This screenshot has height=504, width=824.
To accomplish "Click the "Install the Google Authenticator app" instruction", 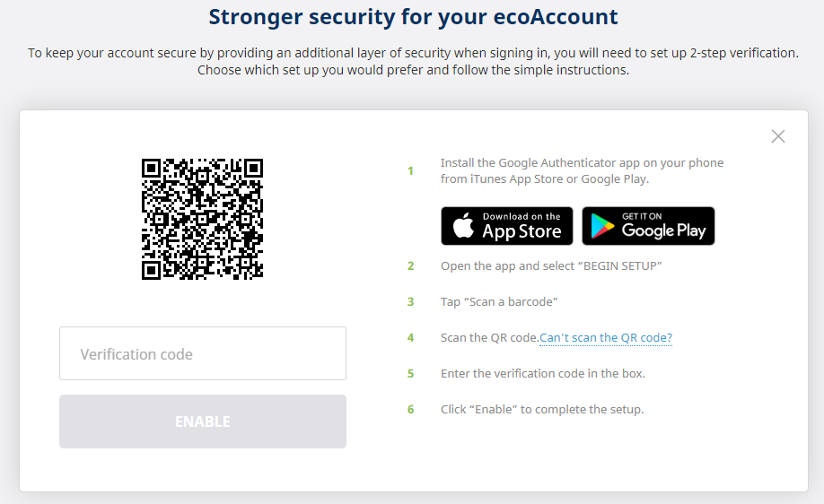I will coord(582,170).
